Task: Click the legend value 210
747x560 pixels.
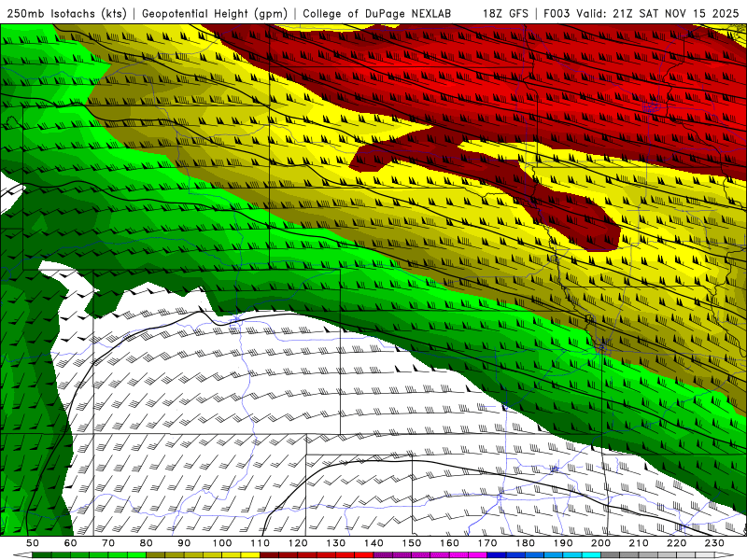Action: point(640,543)
